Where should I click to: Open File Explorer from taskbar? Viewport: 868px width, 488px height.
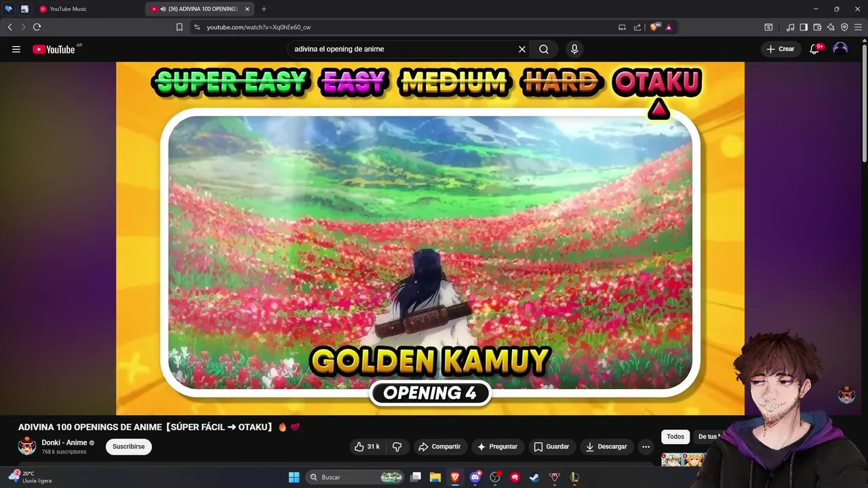click(x=435, y=477)
